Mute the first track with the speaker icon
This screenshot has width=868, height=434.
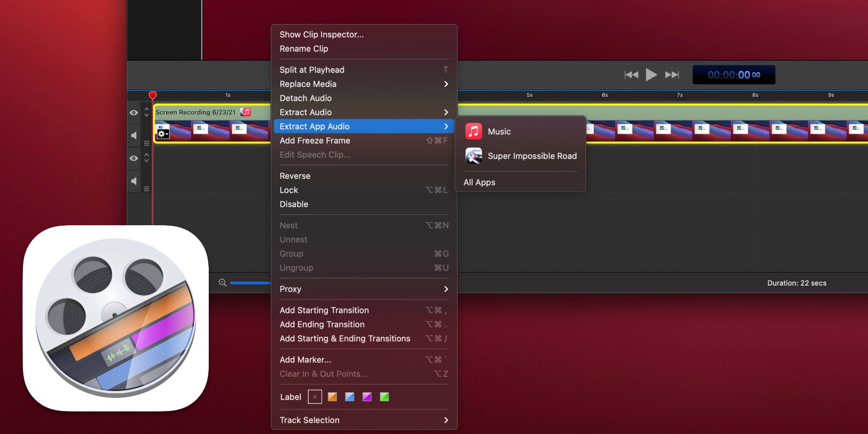click(134, 135)
